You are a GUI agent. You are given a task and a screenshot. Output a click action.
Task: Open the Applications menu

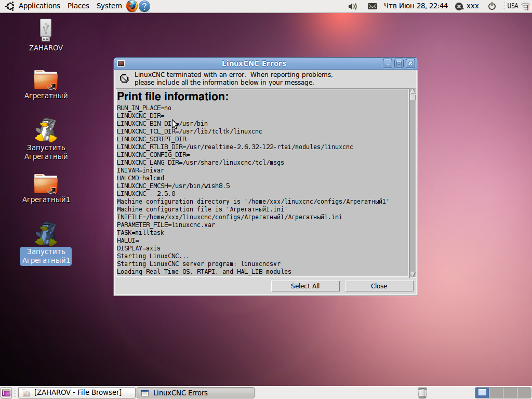[x=39, y=6]
